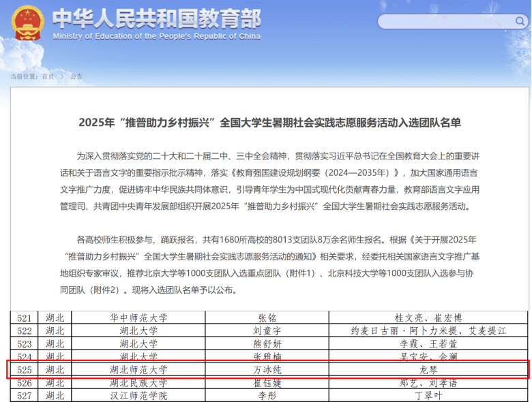Click 丁翠叶 in the last table row
The width and height of the screenshot is (532, 402).
pos(428,395)
